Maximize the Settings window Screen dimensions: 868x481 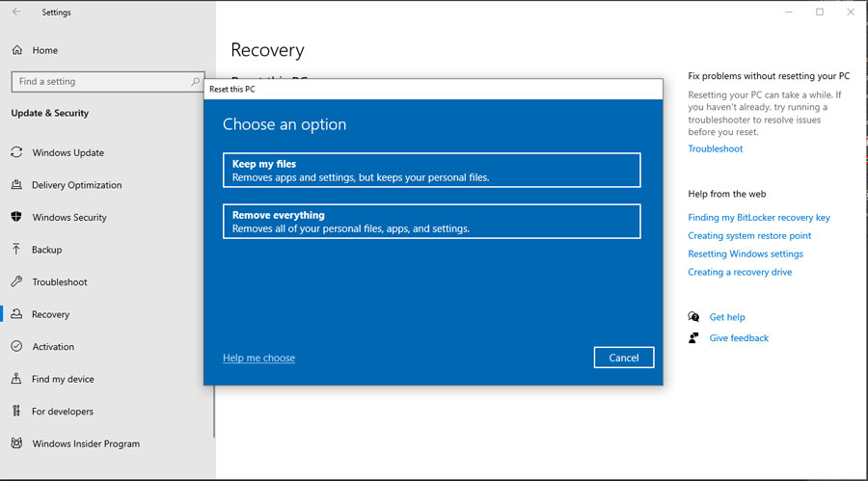820,12
